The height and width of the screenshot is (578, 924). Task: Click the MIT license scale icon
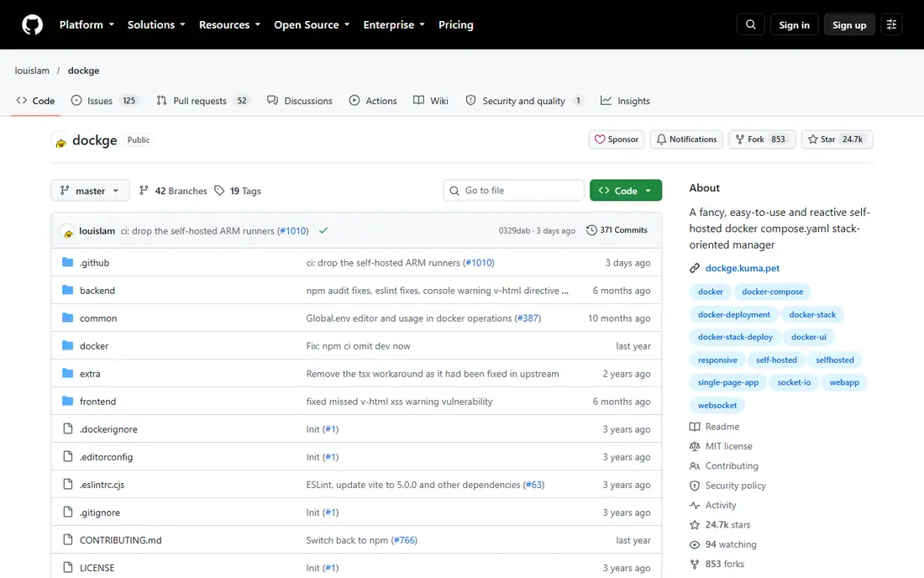point(695,446)
